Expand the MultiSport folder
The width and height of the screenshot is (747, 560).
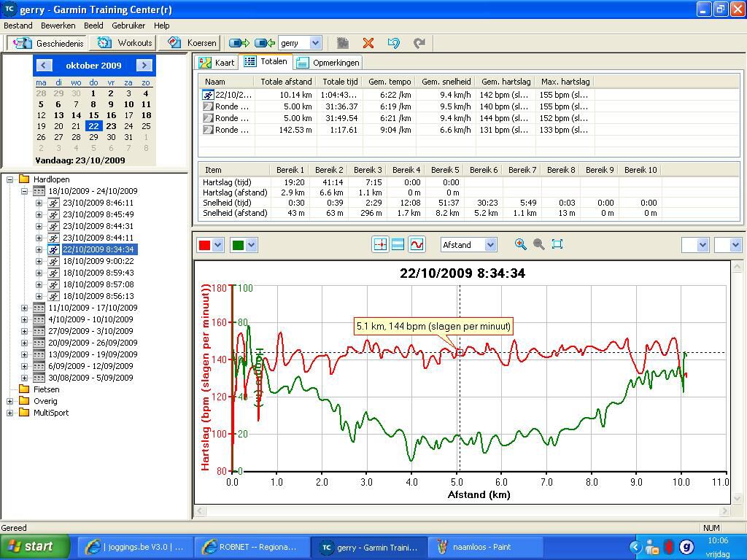[x=9, y=413]
